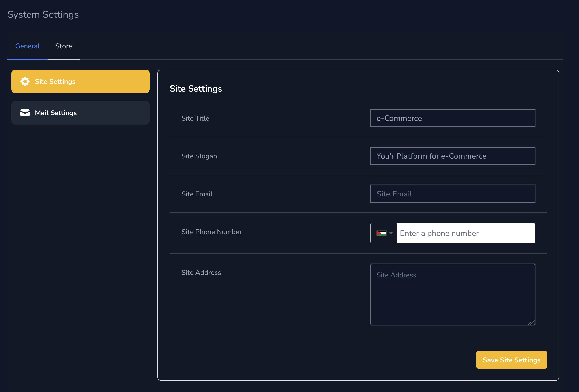Click the gear icon on Site Settings

click(x=25, y=81)
